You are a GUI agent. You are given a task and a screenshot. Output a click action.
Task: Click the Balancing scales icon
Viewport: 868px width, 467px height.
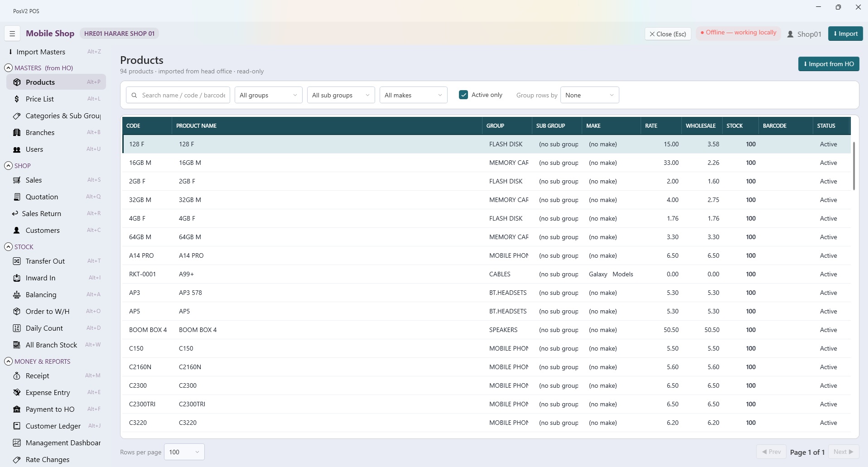click(17, 294)
